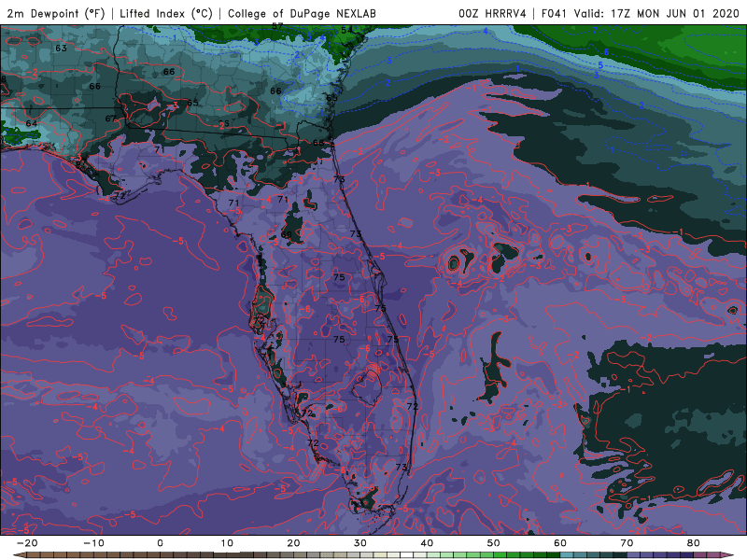
Task: Click the -10 tick label on colorbar
Action: pos(93,543)
